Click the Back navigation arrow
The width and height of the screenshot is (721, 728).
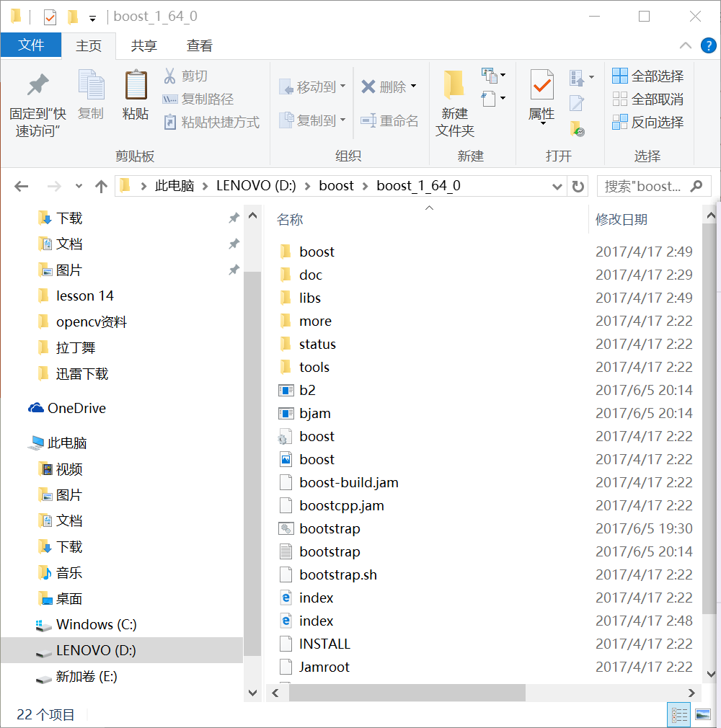click(x=22, y=187)
